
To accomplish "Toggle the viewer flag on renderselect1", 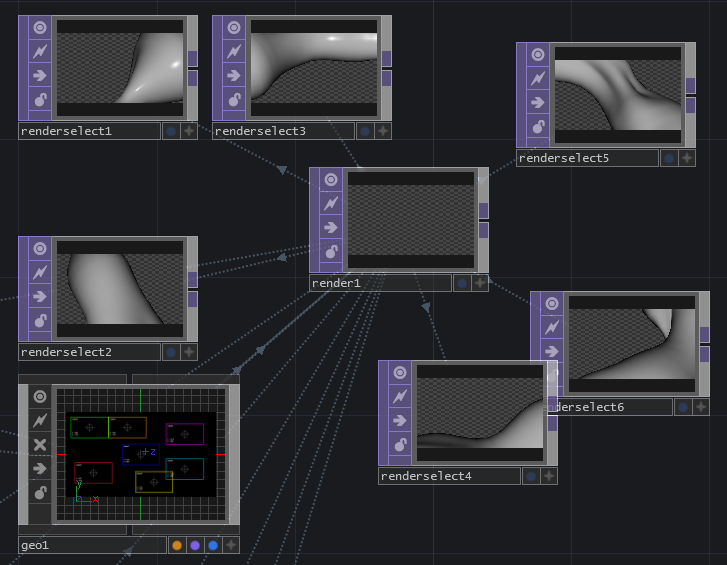I will pyautogui.click(x=40, y=28).
